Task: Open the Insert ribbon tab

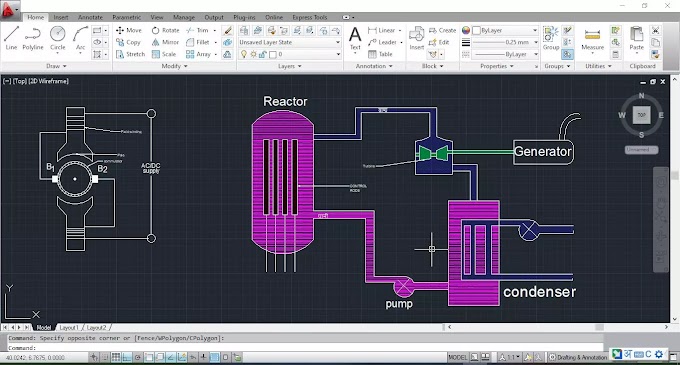Action: click(x=61, y=17)
